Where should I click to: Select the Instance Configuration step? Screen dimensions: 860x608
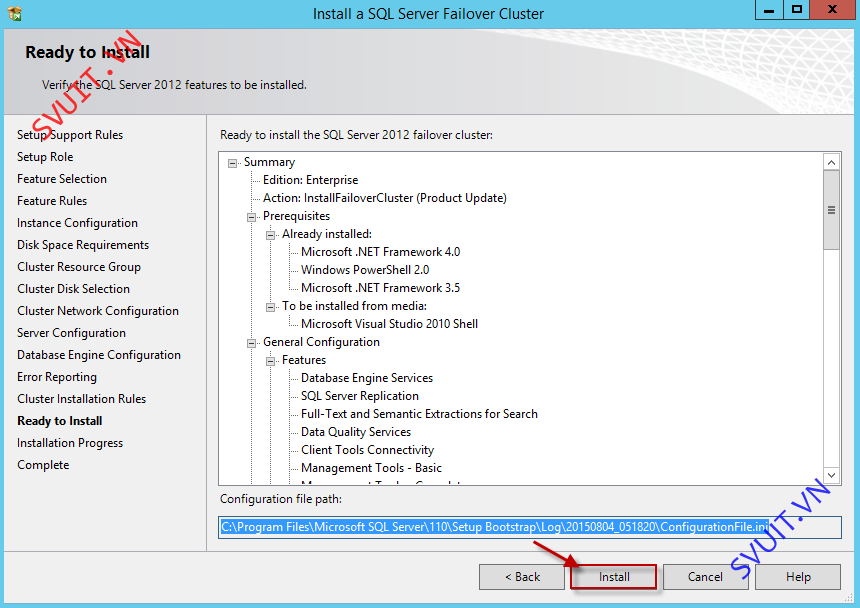point(77,223)
